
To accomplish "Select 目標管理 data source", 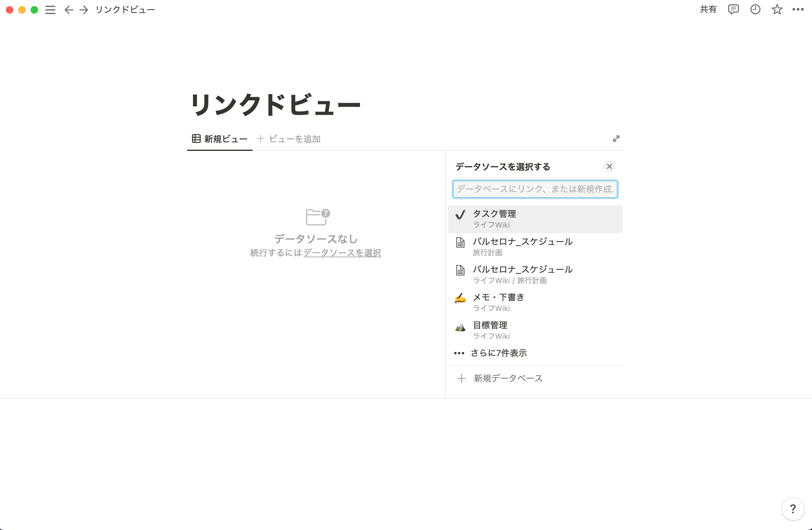I will tap(535, 330).
